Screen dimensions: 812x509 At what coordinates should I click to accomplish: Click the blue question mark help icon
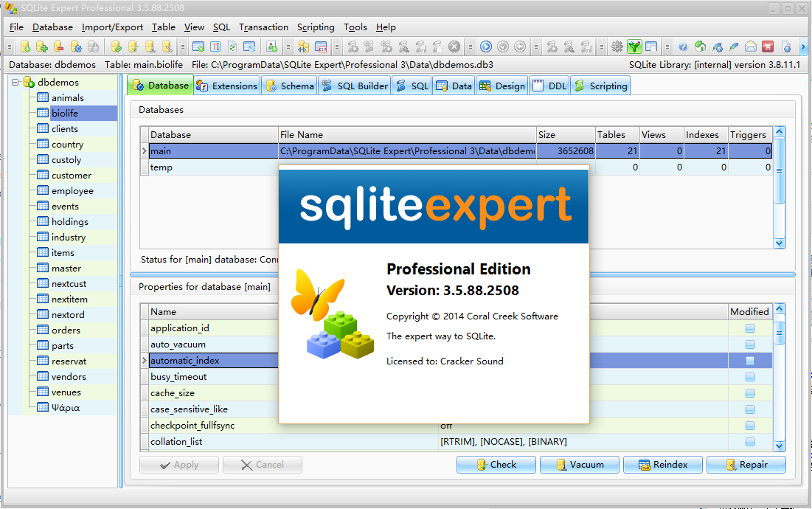coord(683,46)
